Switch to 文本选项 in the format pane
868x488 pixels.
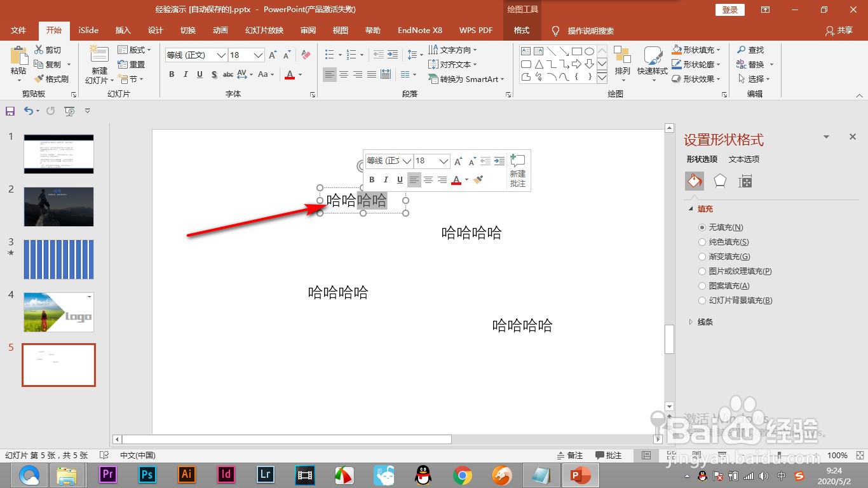[744, 159]
